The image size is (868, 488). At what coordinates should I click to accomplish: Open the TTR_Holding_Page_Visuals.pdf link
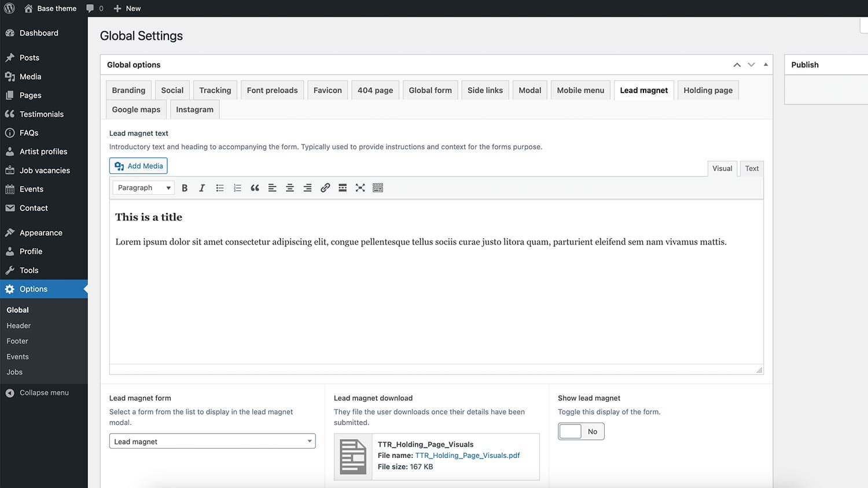pos(467,456)
